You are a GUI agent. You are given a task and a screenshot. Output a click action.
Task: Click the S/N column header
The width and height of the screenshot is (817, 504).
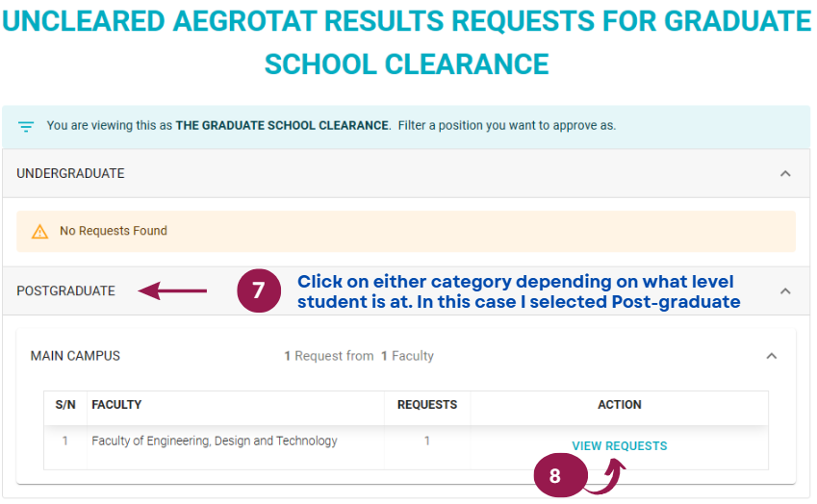[x=65, y=405]
